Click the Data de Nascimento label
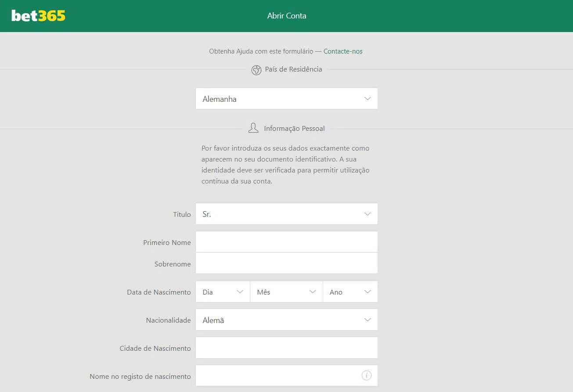This screenshot has height=392, width=573. (159, 292)
